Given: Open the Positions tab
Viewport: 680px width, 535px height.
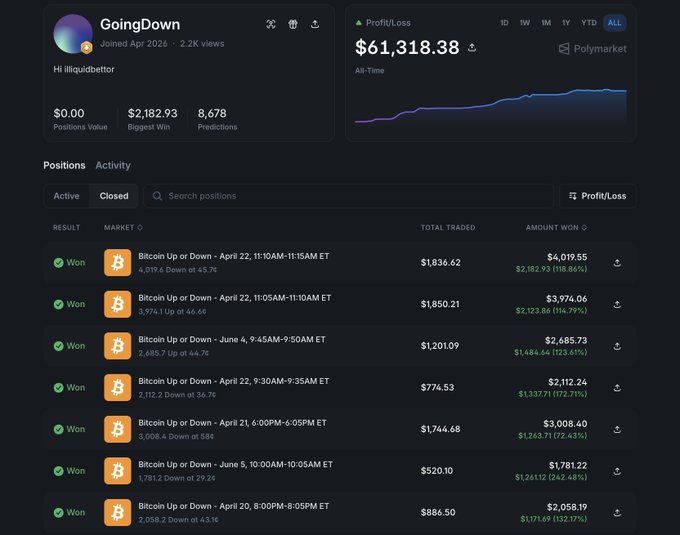Looking at the screenshot, I should (64, 165).
